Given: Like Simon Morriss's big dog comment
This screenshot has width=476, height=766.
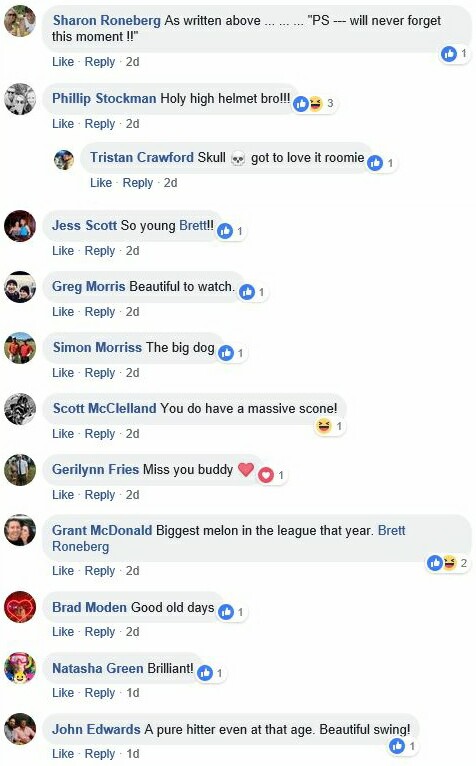Looking at the screenshot, I should point(63,373).
